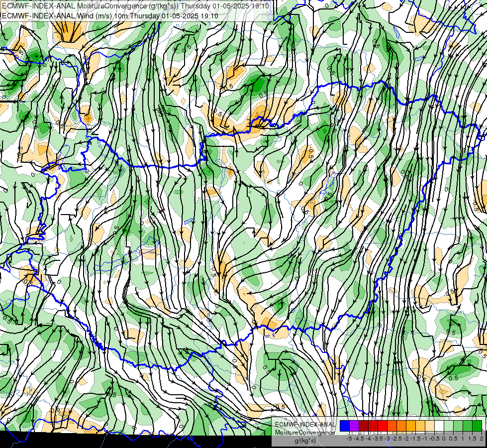Select the legend swatch between -1.5 and -1
This screenshot has width=487, height=448.
tap(420, 426)
